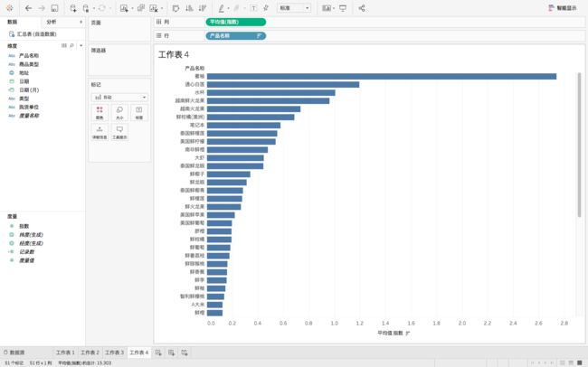Click the new worksheet toolbar icon
The width and height of the screenshot is (588, 367).
click(x=124, y=8)
